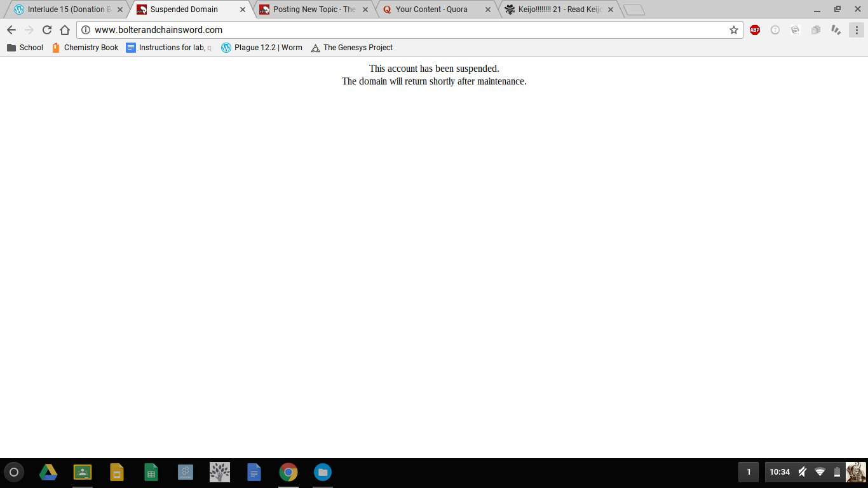This screenshot has width=868, height=488.
Task: Open Google Drive from the shelf
Action: point(48,472)
